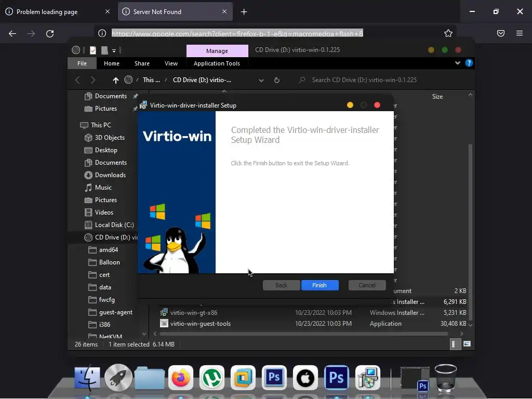532x399 pixels.
Task: Open the minimized Photoshop window thumbnail in dock
Action: [415, 378]
